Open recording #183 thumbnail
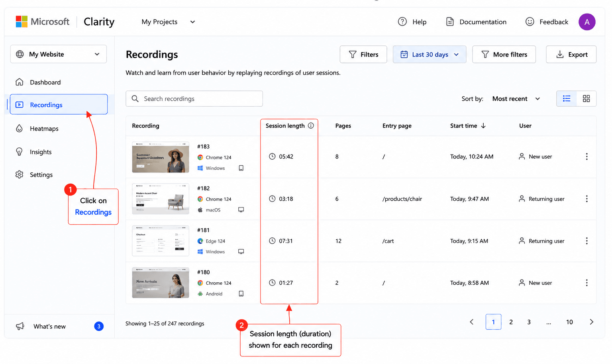This screenshot has width=612, height=364. pos(161,157)
